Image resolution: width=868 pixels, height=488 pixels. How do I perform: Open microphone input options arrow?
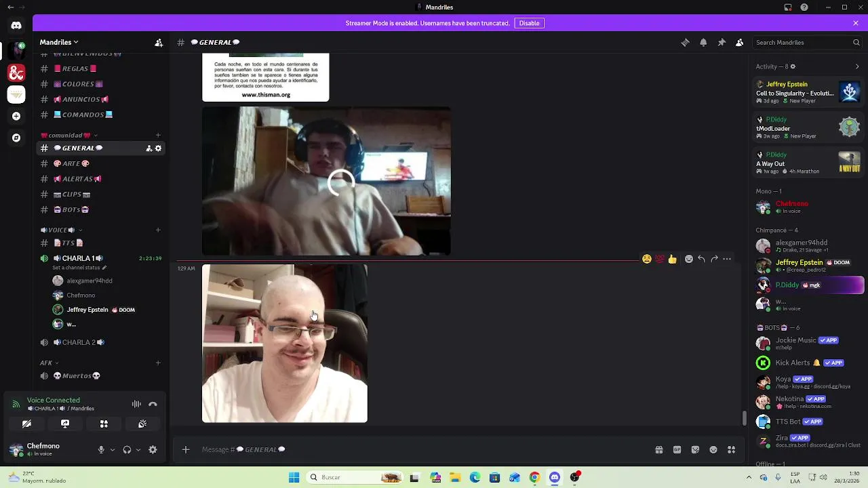coord(113,449)
